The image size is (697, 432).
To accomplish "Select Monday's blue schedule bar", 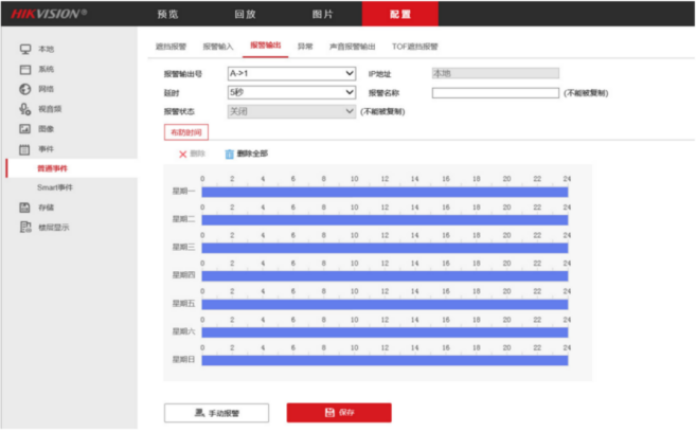I will tap(385, 192).
